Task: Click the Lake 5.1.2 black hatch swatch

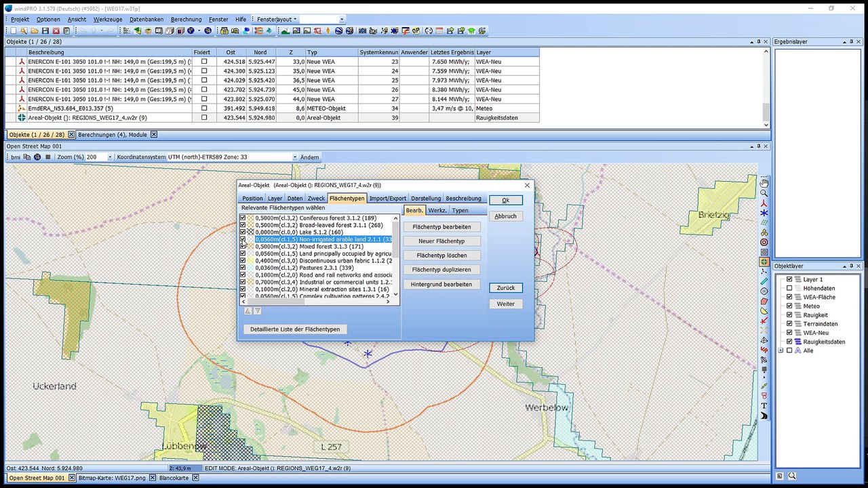Action: point(250,232)
